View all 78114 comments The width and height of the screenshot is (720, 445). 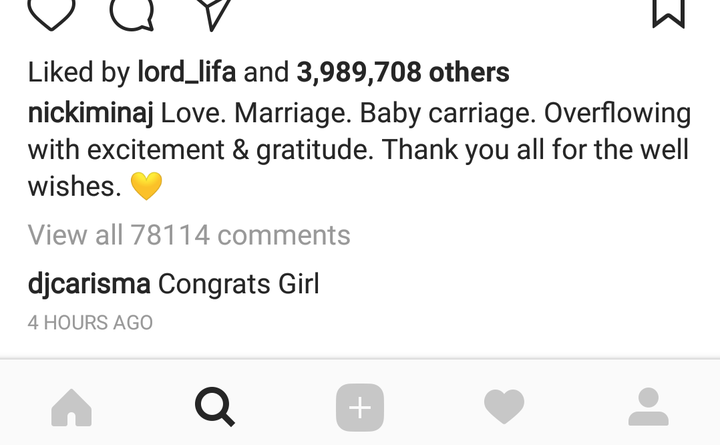click(189, 235)
